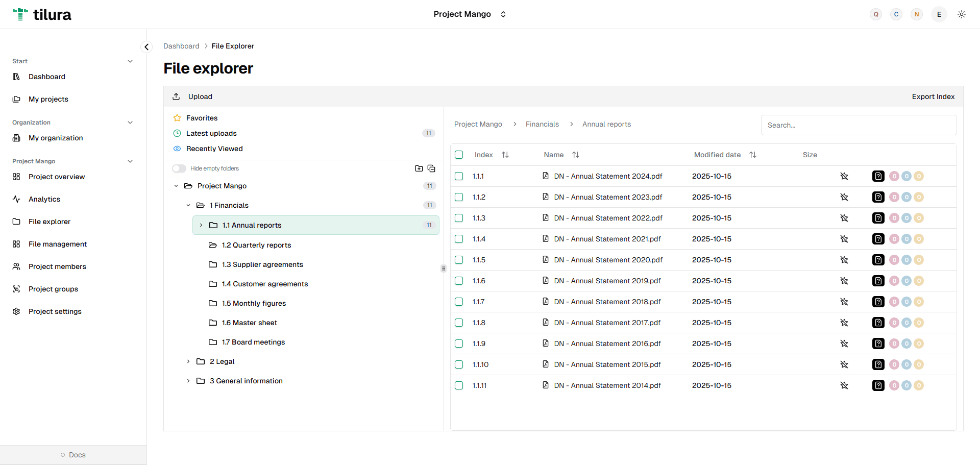Go to Project members page
This screenshot has height=465, width=980.
57,266
